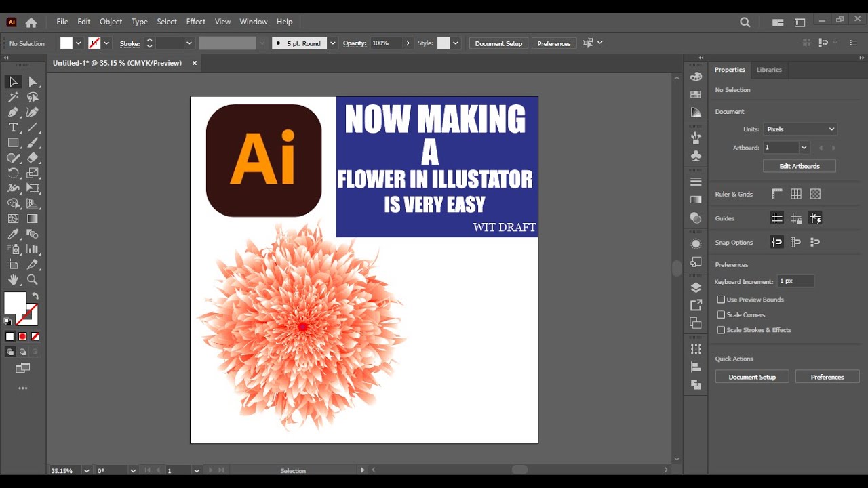Open the Effect menu
Screen dimensions: 868x488
[195, 22]
